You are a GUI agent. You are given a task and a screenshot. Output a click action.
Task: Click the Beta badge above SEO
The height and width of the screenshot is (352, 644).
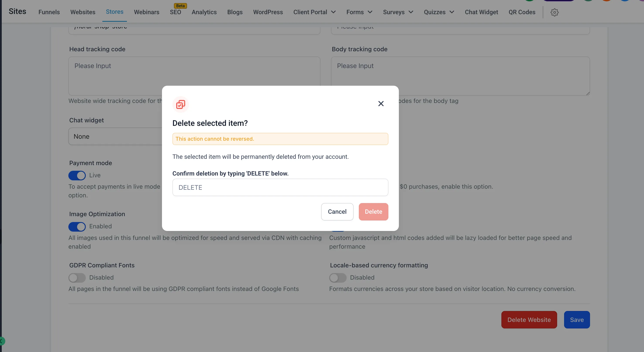pos(180,6)
